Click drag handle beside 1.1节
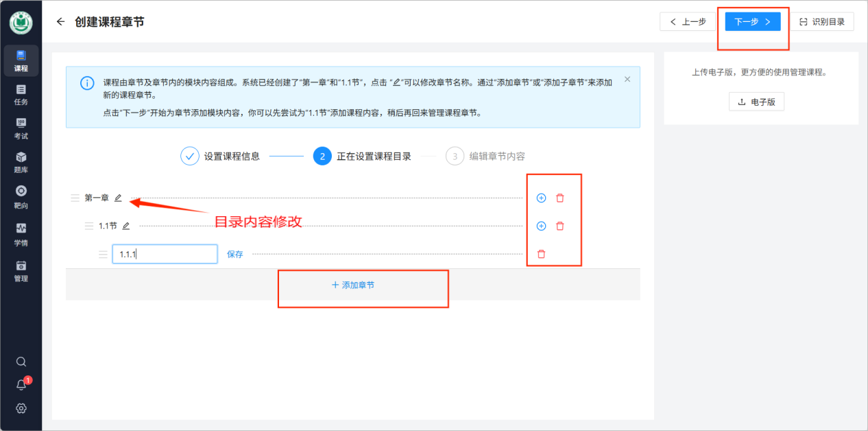 click(x=89, y=226)
